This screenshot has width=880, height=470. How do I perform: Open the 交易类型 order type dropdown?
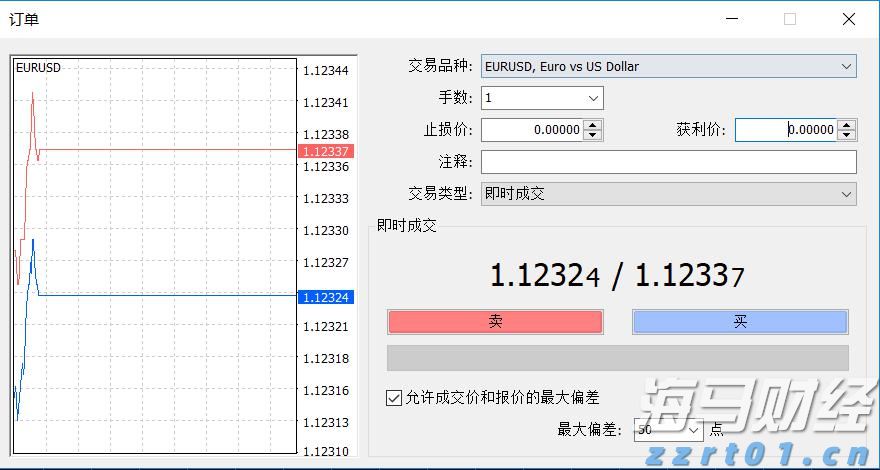tap(668, 194)
